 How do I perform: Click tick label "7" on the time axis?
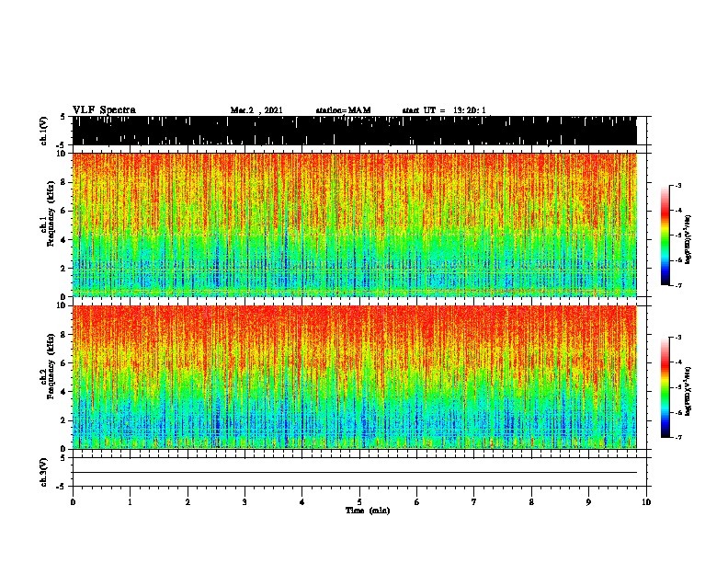pyautogui.click(x=474, y=502)
